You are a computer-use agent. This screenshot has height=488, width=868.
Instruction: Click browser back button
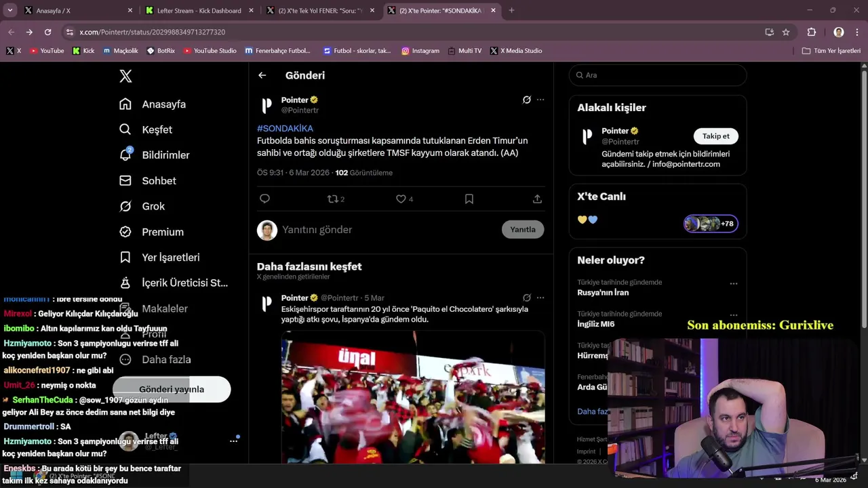click(12, 32)
